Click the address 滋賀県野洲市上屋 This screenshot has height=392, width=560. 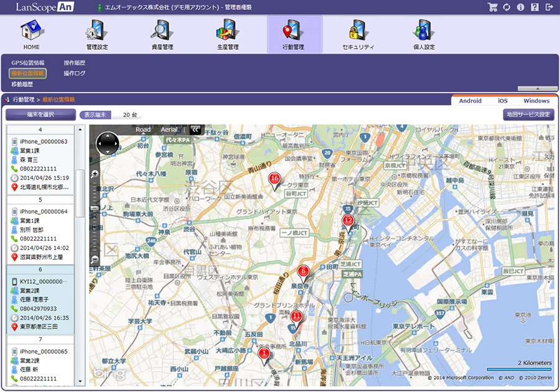click(42, 257)
